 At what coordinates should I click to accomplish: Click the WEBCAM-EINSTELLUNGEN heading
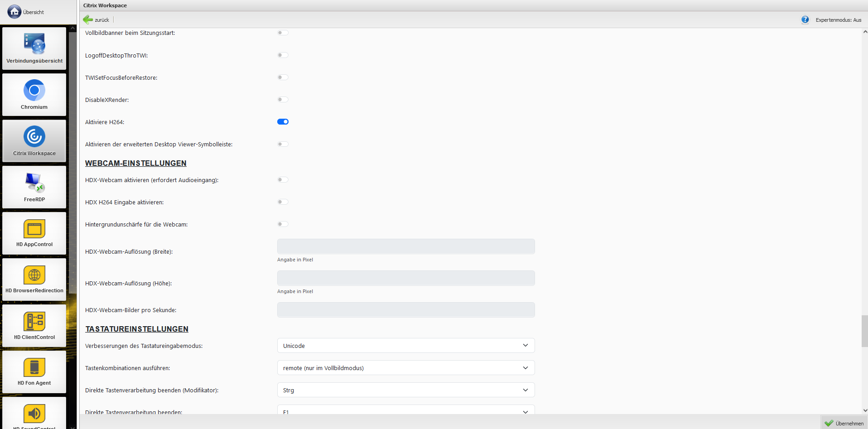click(136, 163)
